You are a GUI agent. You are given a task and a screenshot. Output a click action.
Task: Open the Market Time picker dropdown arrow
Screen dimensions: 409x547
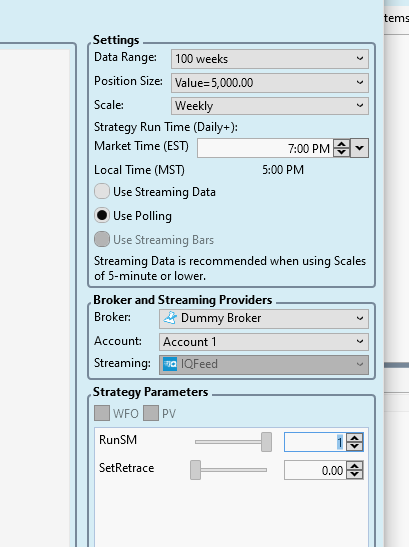359,148
